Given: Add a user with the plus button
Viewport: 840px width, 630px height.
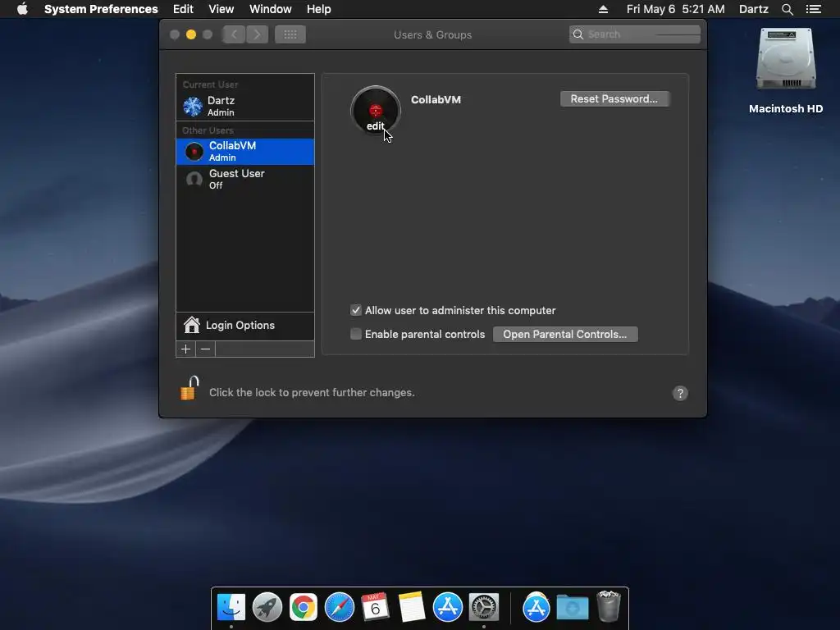Looking at the screenshot, I should pyautogui.click(x=186, y=349).
